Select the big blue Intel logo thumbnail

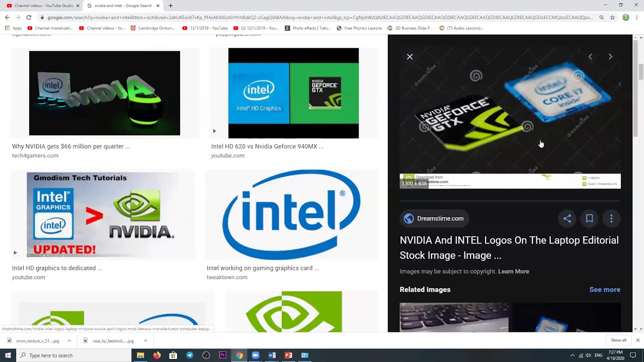(291, 215)
